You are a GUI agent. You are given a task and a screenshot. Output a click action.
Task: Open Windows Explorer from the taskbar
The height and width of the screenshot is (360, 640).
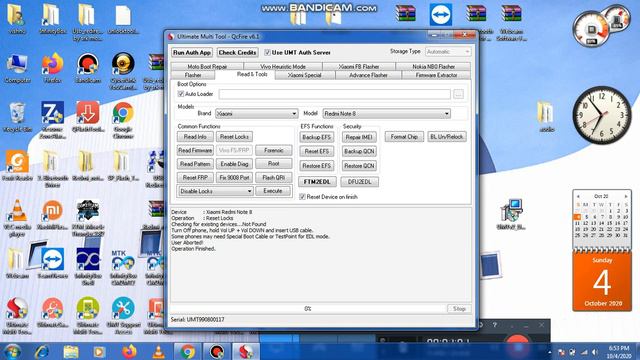tap(71, 351)
